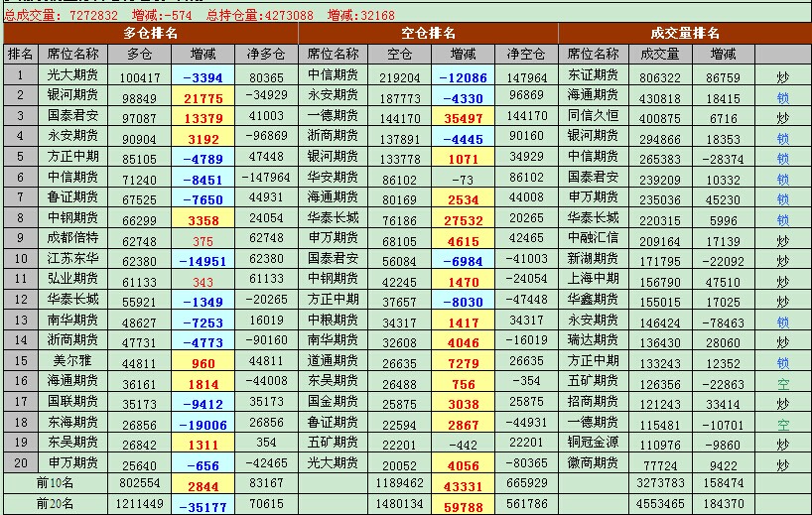The width and height of the screenshot is (812, 515).
Task: Select 同信久恒 seat name
Action: click(593, 115)
